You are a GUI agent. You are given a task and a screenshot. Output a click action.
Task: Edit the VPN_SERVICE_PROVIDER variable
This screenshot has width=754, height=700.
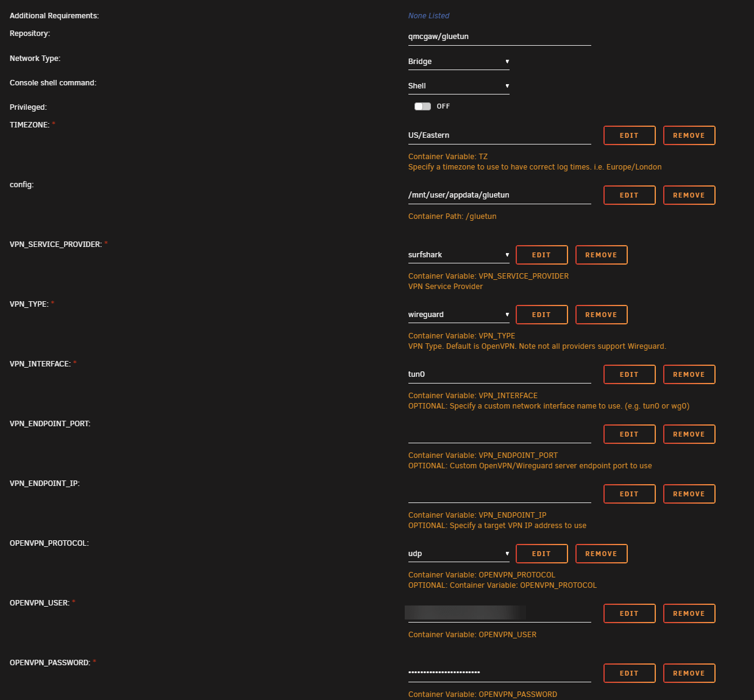tap(541, 255)
